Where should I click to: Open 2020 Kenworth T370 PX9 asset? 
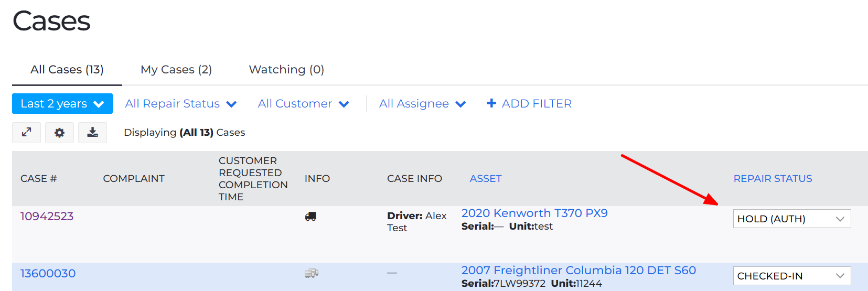click(534, 213)
